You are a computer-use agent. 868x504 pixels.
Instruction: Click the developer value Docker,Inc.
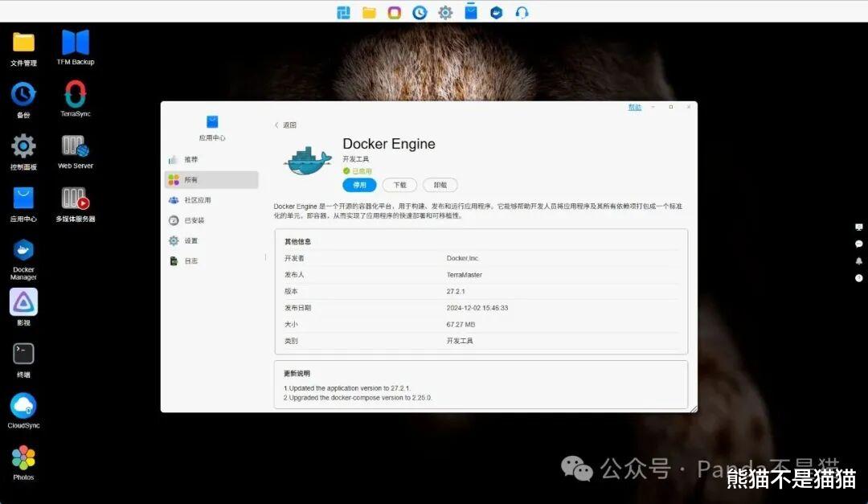point(463,258)
